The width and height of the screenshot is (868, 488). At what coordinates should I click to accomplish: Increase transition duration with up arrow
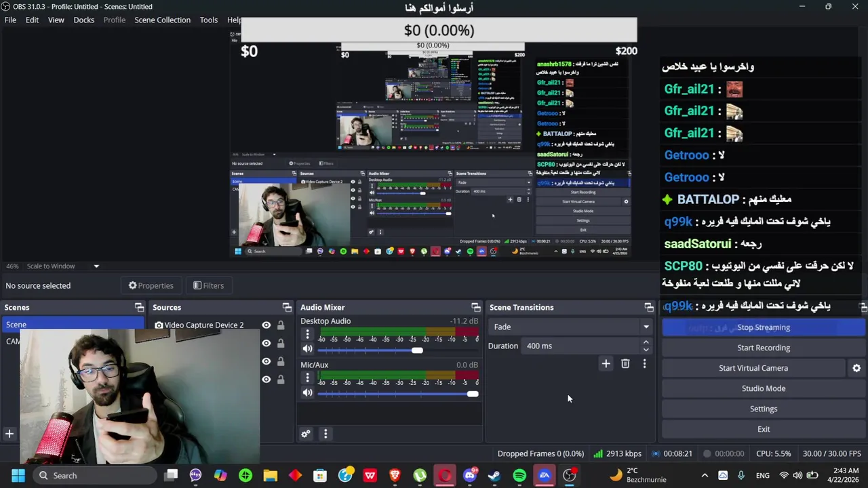click(646, 342)
